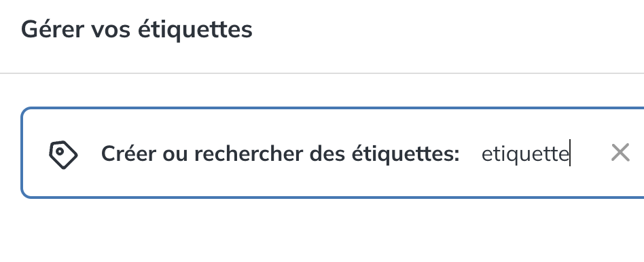
Task: Click the tag icon in the search box
Action: coord(63,155)
